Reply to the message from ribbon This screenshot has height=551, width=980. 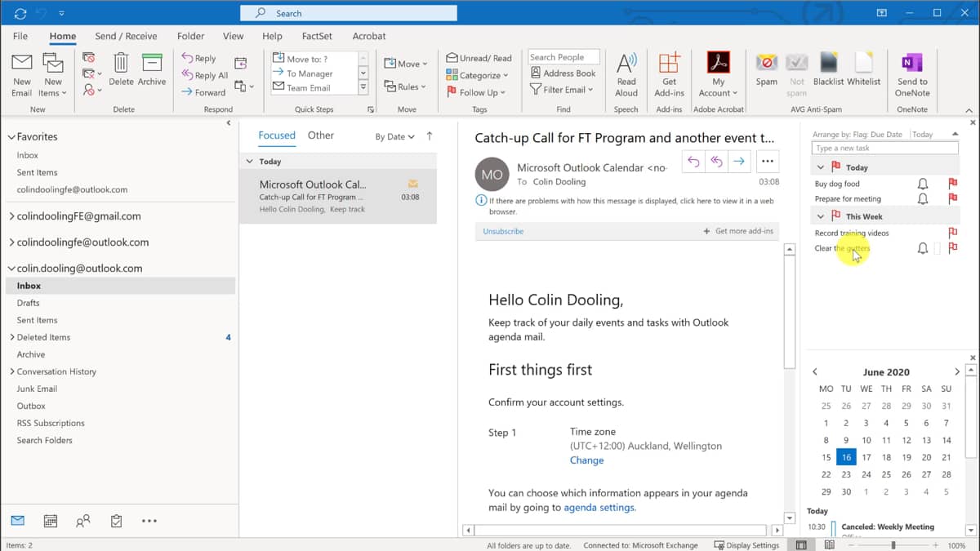click(x=198, y=59)
